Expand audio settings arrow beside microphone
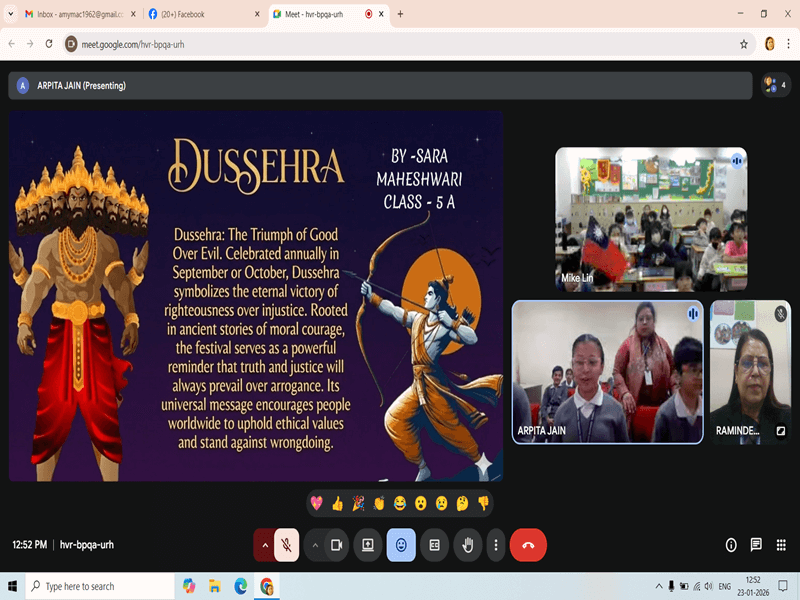 point(264,545)
